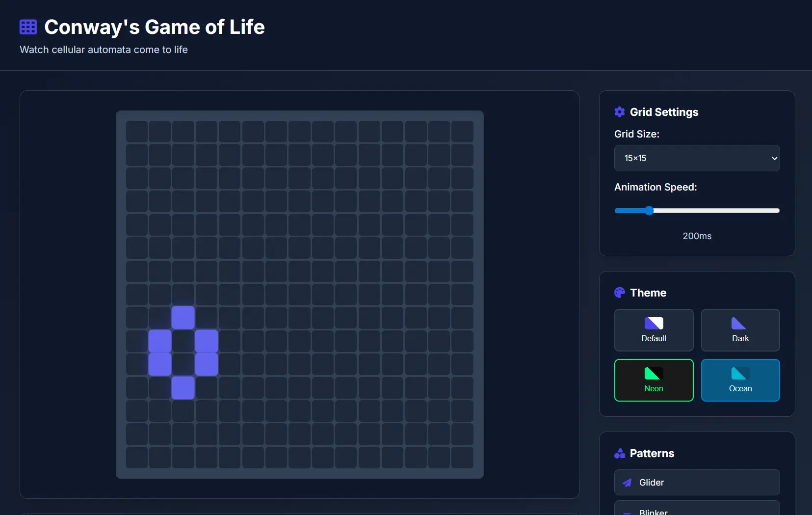Click the 200ms speed value
The width and height of the screenshot is (812, 515).
697,236
